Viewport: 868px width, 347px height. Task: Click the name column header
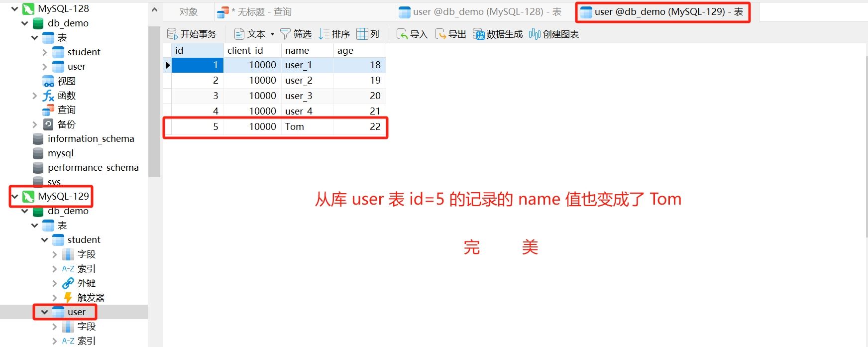308,50
